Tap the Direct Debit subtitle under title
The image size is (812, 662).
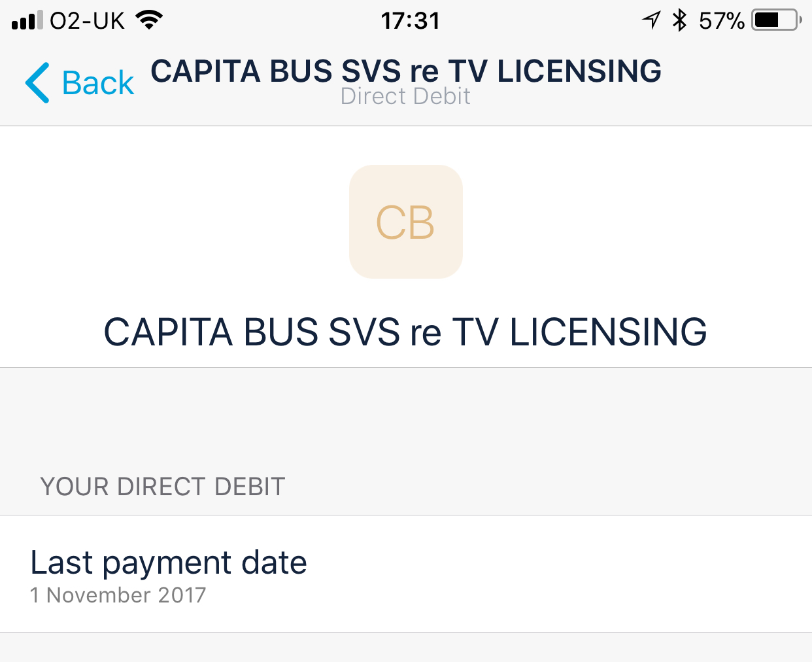coord(405,96)
